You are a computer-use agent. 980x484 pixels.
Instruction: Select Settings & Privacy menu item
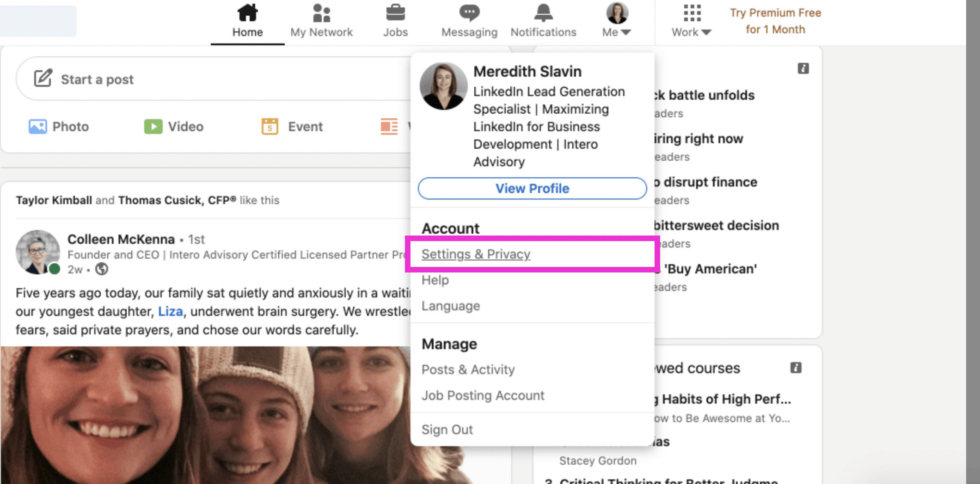476,254
